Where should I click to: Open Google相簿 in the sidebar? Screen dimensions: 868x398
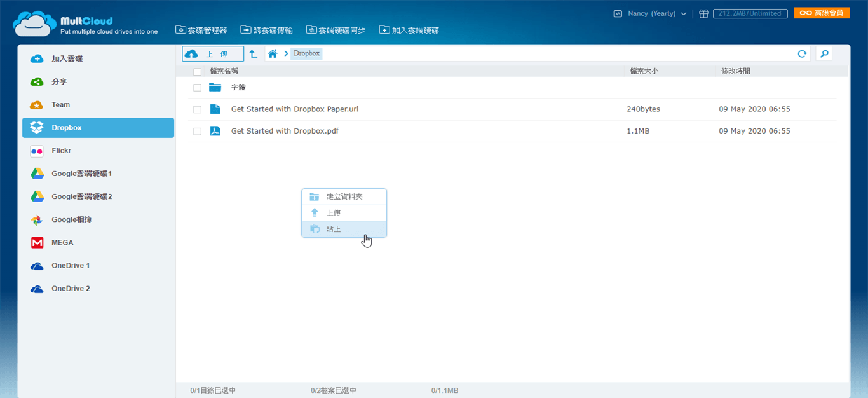(x=98, y=219)
